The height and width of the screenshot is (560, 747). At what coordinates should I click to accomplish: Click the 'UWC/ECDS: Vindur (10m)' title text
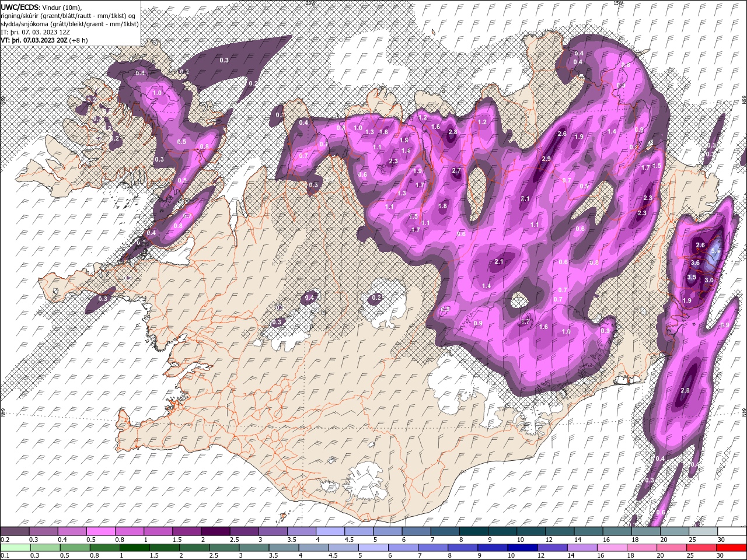coord(41,7)
